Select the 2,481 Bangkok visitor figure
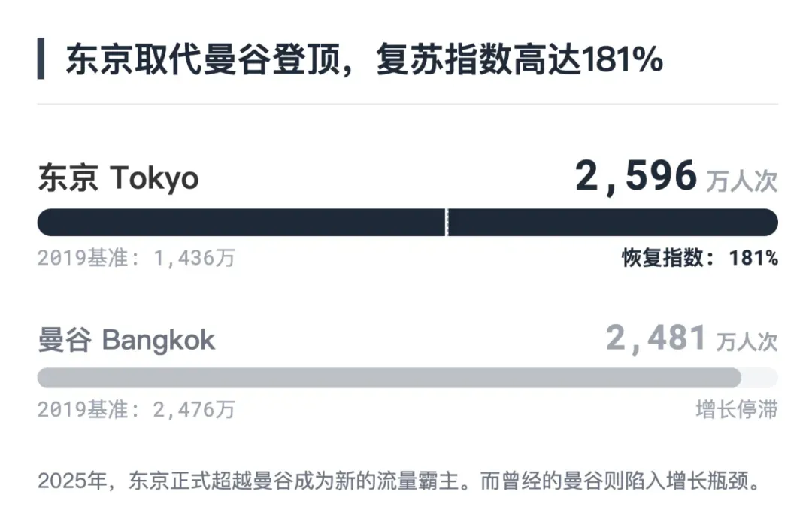Screen dimensions: 812x531 click(656, 338)
